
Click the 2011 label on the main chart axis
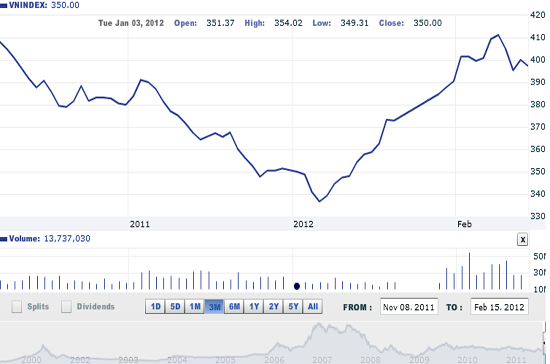coord(140,224)
